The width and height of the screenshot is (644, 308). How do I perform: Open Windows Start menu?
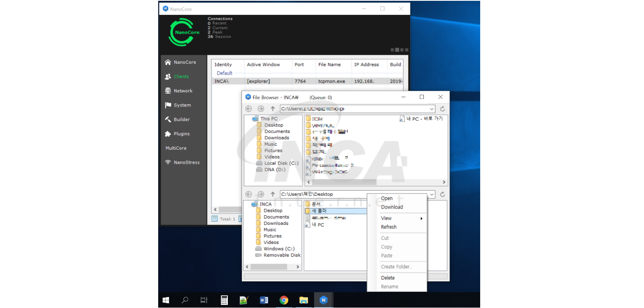[166, 300]
